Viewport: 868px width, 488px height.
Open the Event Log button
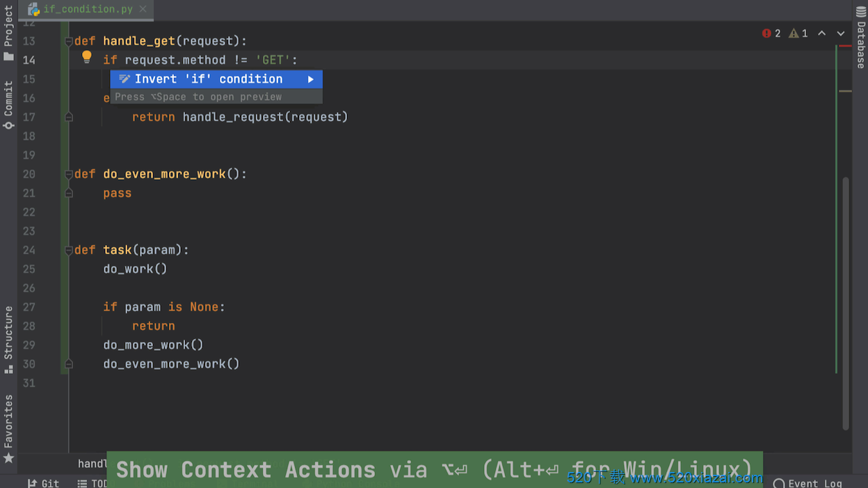point(807,483)
